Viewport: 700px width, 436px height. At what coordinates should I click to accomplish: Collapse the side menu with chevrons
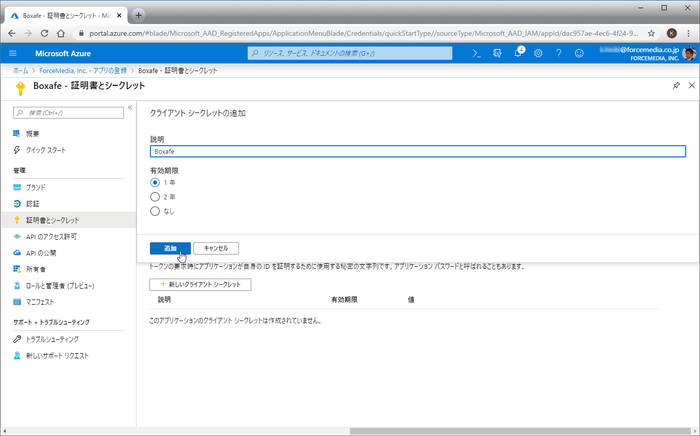[x=130, y=107]
